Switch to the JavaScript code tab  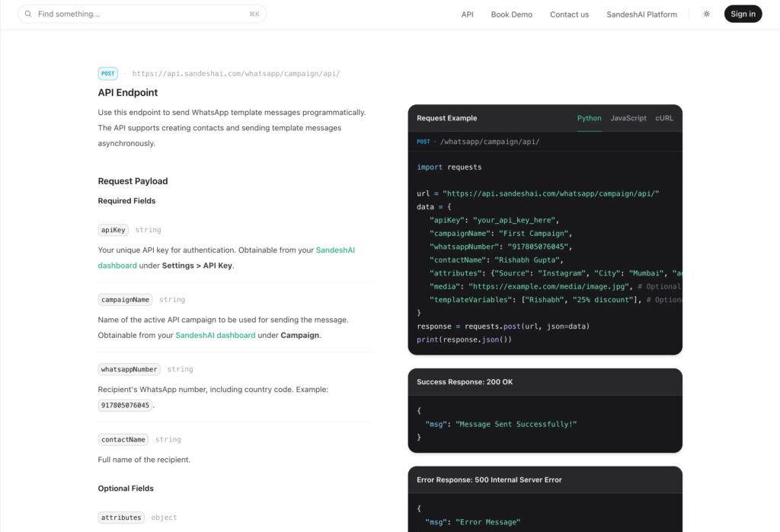tap(628, 118)
